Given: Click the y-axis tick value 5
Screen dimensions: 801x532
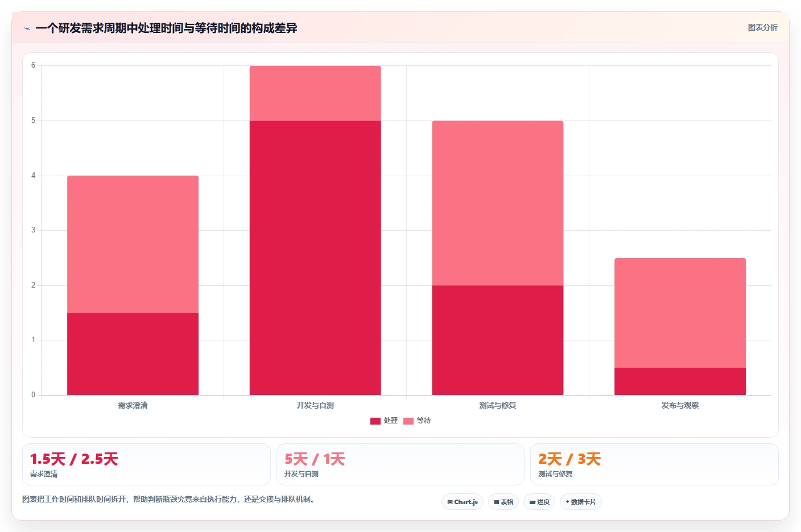Looking at the screenshot, I should pyautogui.click(x=33, y=120).
